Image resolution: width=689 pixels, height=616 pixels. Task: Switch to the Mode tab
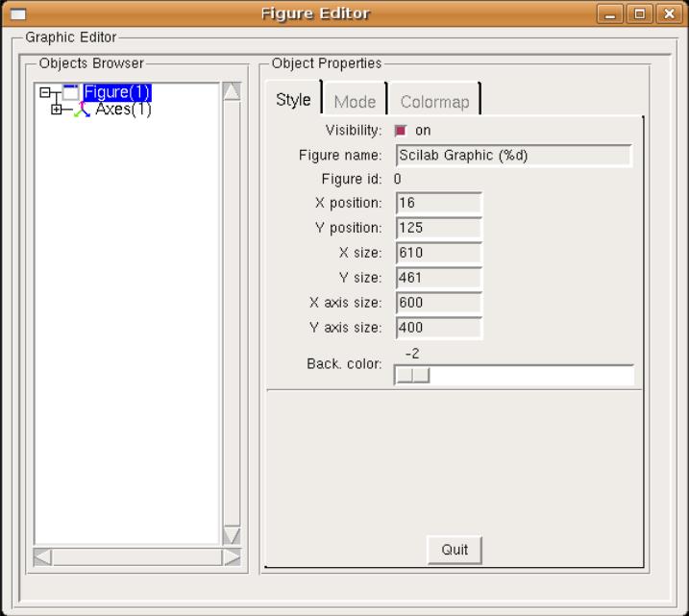[x=355, y=102]
